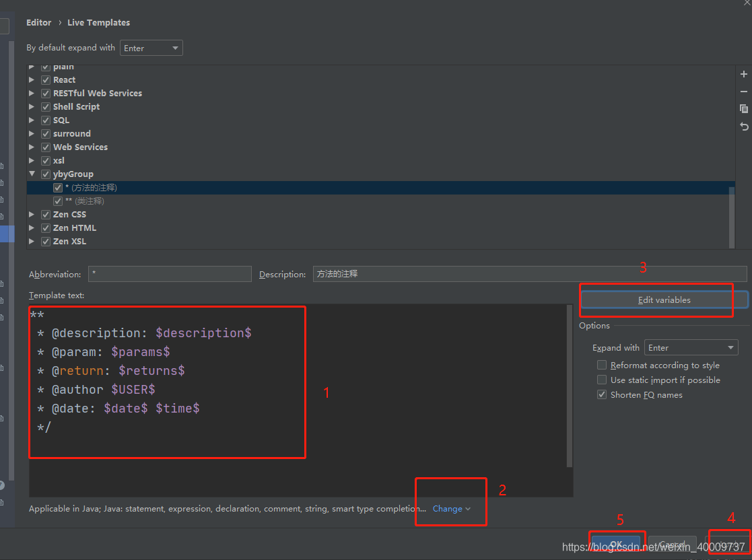
Task: Click the Cancel button
Action: [x=672, y=545]
